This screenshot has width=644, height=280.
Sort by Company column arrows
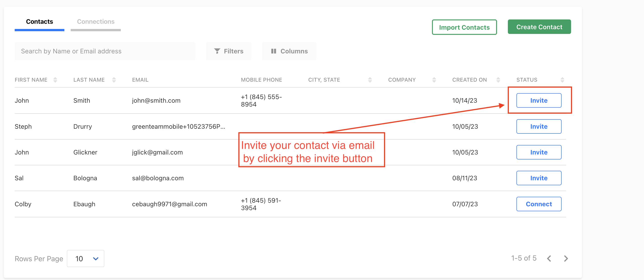point(434,80)
